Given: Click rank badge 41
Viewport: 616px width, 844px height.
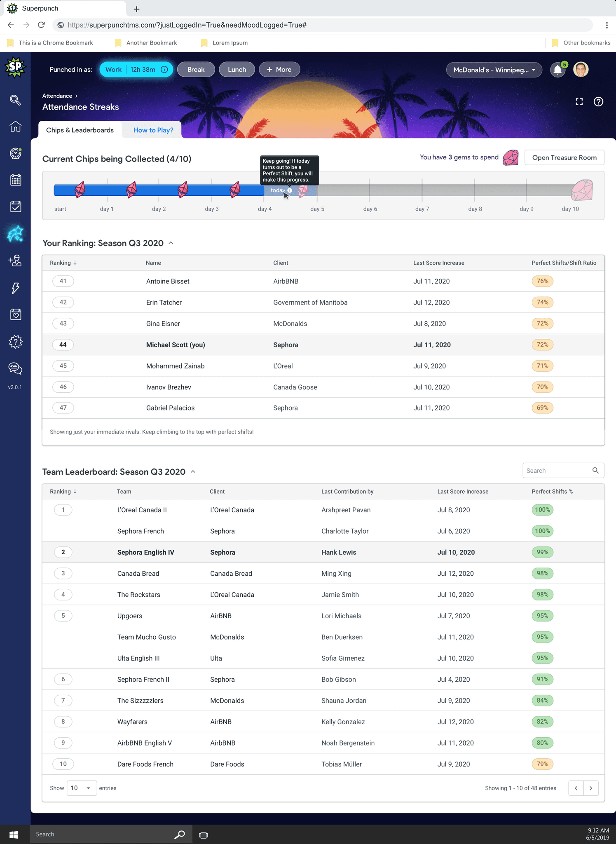Looking at the screenshot, I should pos(63,281).
